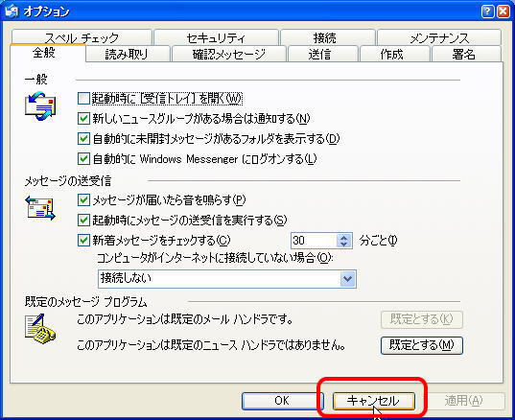Enable 起動時に[受信トレイ]を開く checkbox
The image size is (515, 420).
[83, 98]
